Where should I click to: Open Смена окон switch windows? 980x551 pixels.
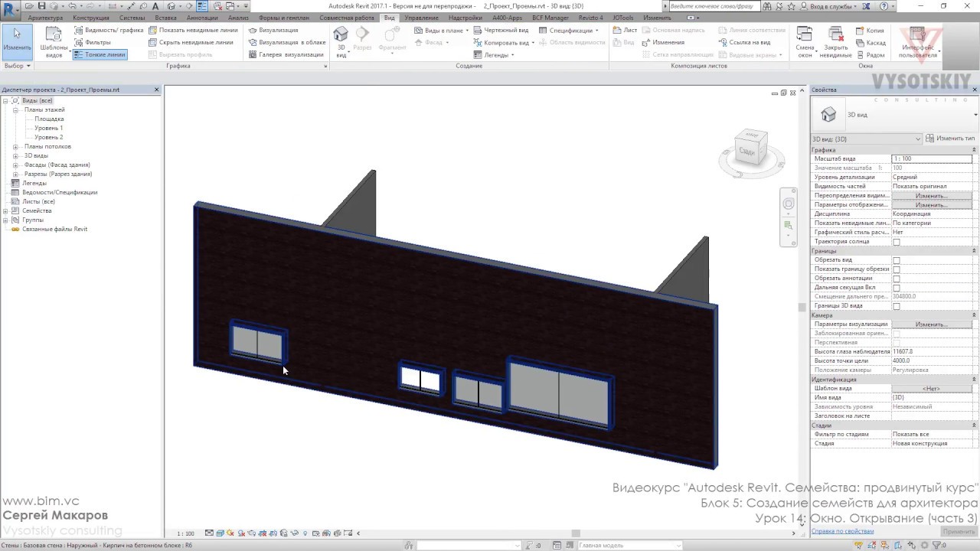pos(805,42)
